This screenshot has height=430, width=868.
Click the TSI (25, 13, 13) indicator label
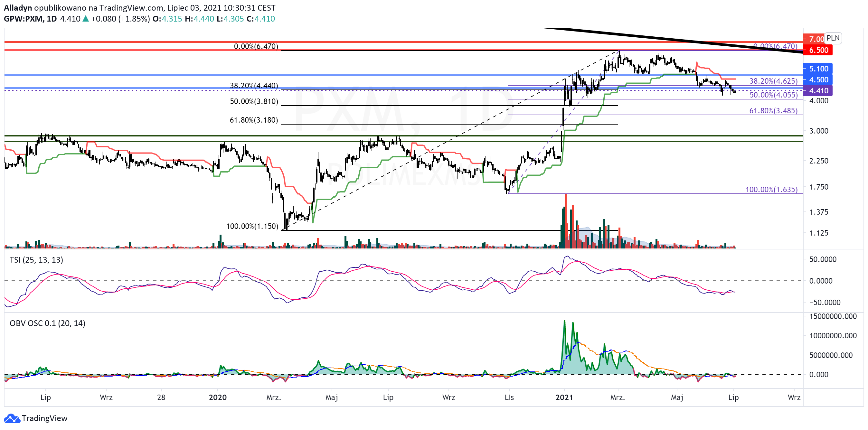pos(36,260)
